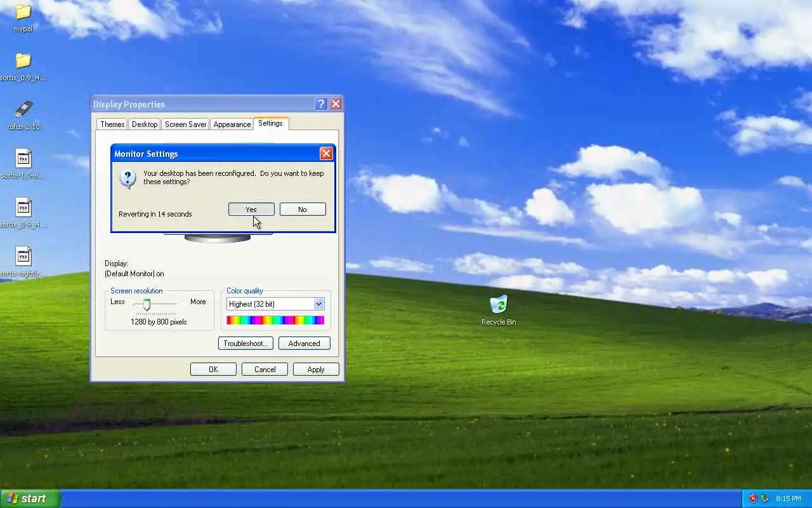This screenshot has height=508, width=812.
Task: Open the Appearance tab
Action: click(232, 124)
